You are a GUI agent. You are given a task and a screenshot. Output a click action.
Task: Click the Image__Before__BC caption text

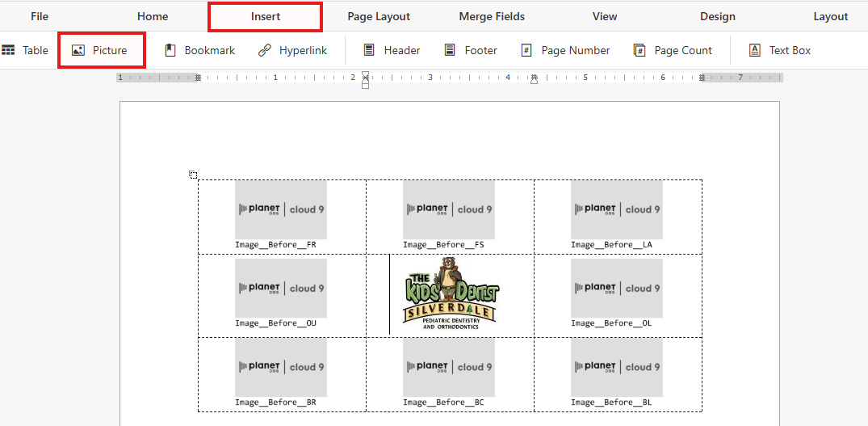(443, 403)
